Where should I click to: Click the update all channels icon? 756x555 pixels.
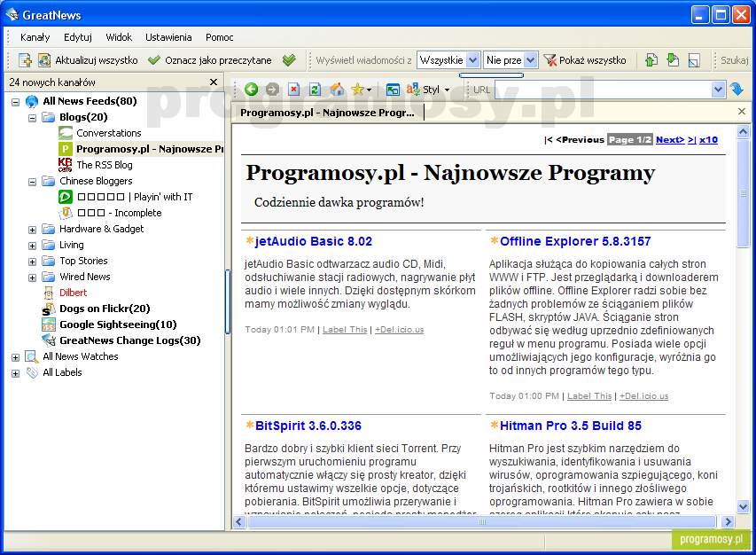[x=44, y=60]
